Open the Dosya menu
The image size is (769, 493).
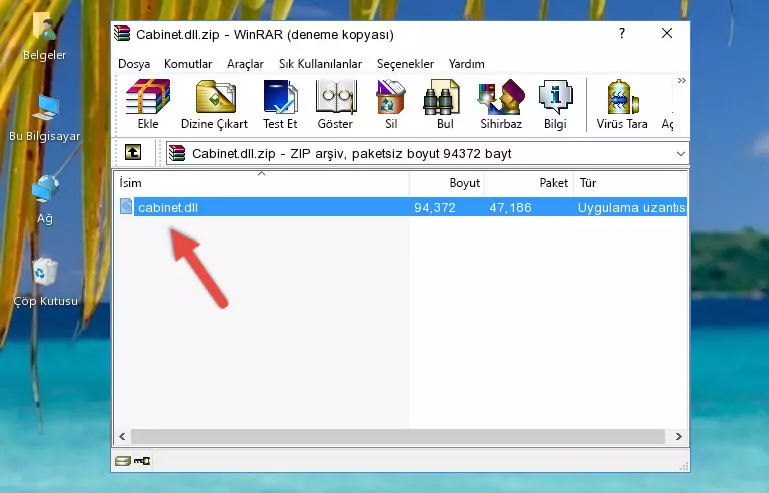click(134, 64)
